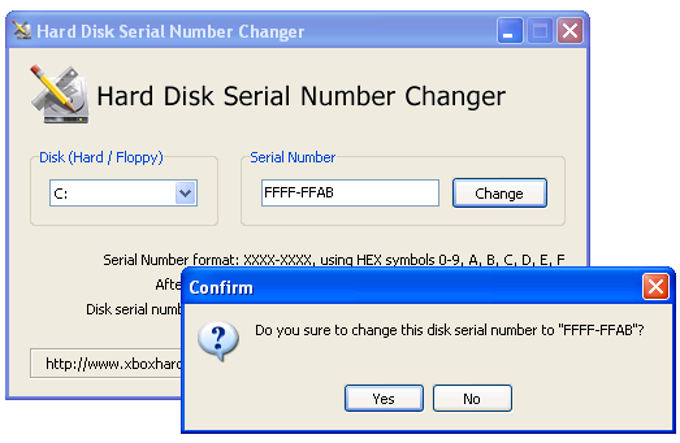Screen dimensions: 680x443
Task: Click the small app icon in title bar
Action: [21, 31]
